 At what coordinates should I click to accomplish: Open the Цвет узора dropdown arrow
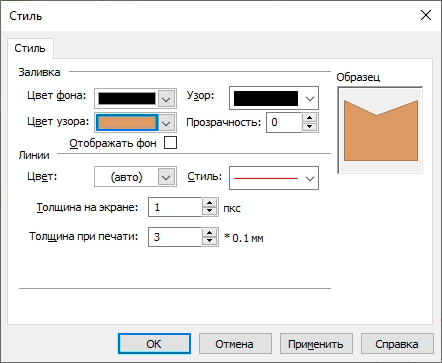click(166, 123)
